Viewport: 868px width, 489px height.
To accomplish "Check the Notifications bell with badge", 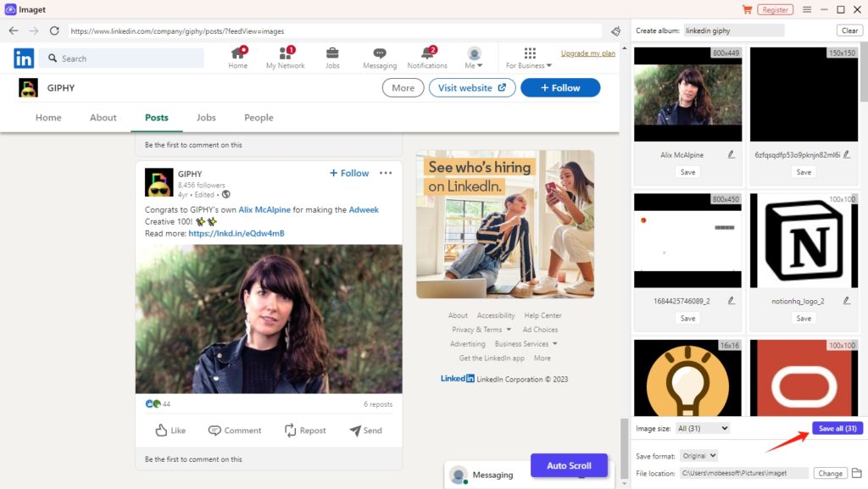I will tap(426, 52).
